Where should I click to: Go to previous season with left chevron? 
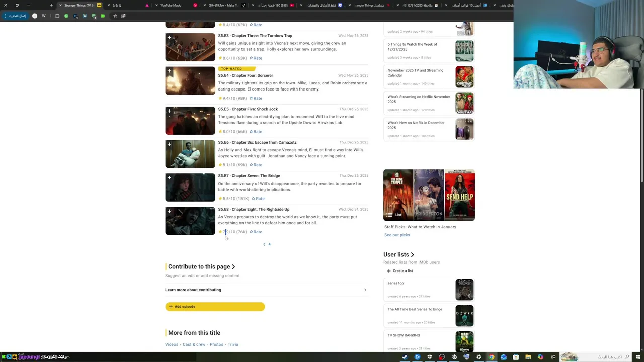264,245
